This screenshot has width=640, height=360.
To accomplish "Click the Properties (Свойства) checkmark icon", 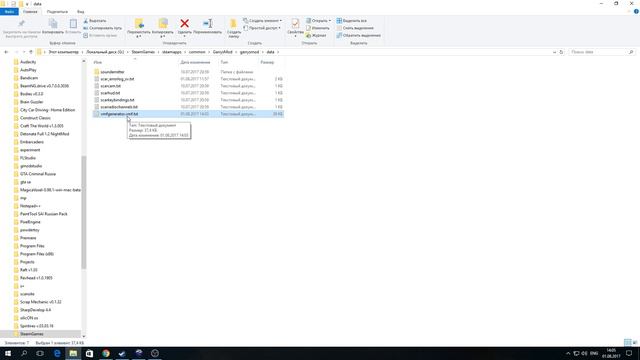I will tap(295, 24).
